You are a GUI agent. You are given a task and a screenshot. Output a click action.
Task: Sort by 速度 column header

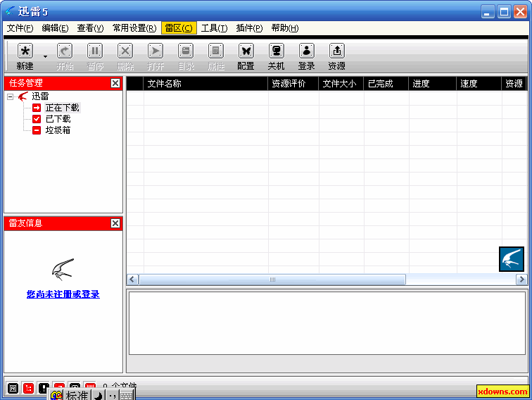pos(479,84)
